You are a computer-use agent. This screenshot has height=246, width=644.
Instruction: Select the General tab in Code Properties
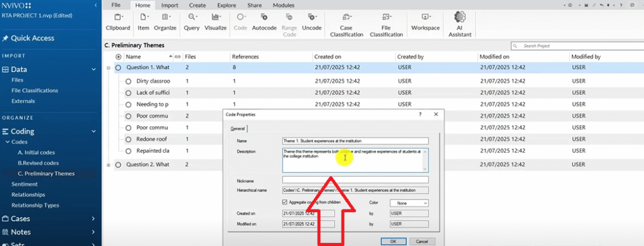click(x=237, y=128)
